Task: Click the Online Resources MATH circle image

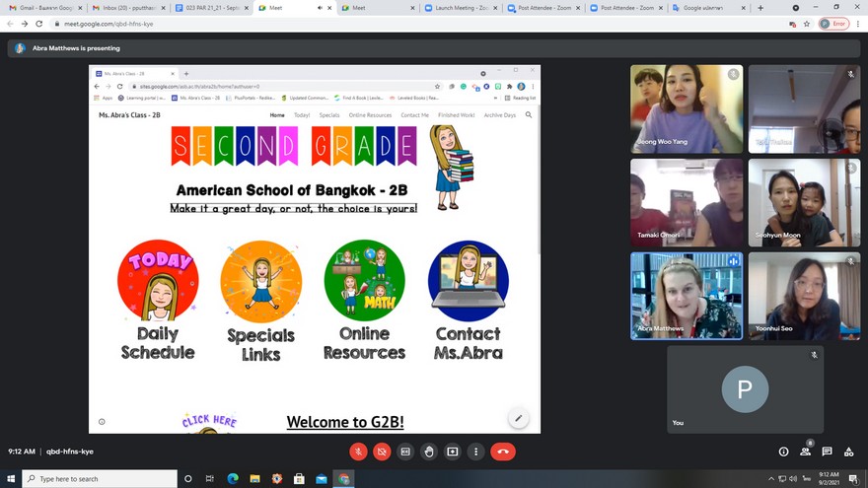Action: pos(364,281)
